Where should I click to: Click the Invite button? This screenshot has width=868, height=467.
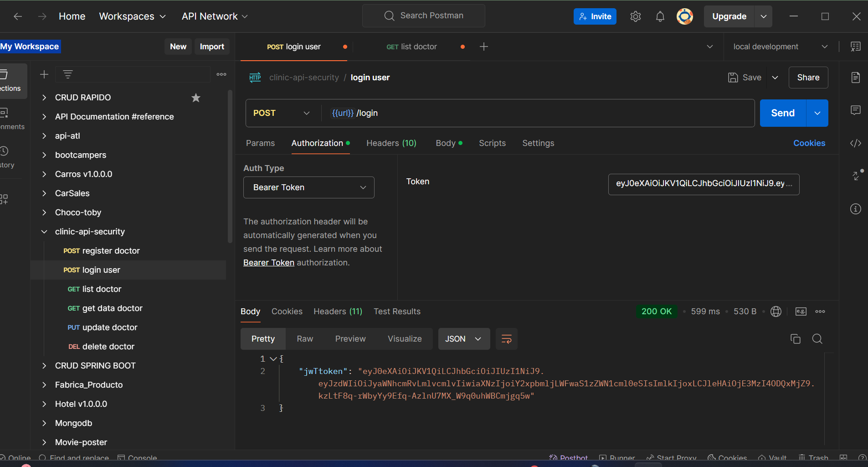pos(595,16)
